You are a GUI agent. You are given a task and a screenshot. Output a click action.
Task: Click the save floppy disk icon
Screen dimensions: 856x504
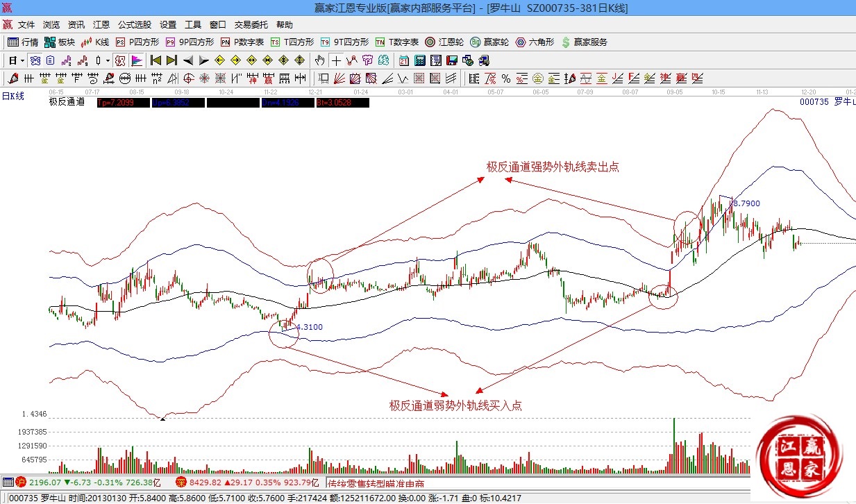(451, 60)
